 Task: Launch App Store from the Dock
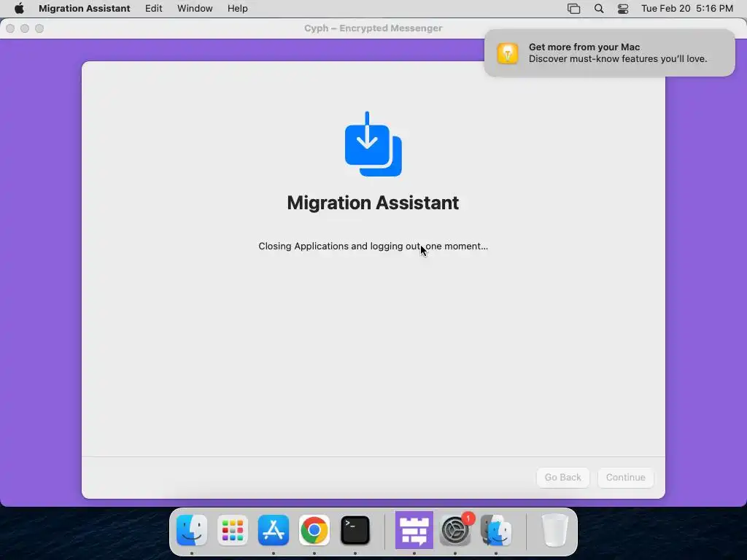pyautogui.click(x=274, y=530)
